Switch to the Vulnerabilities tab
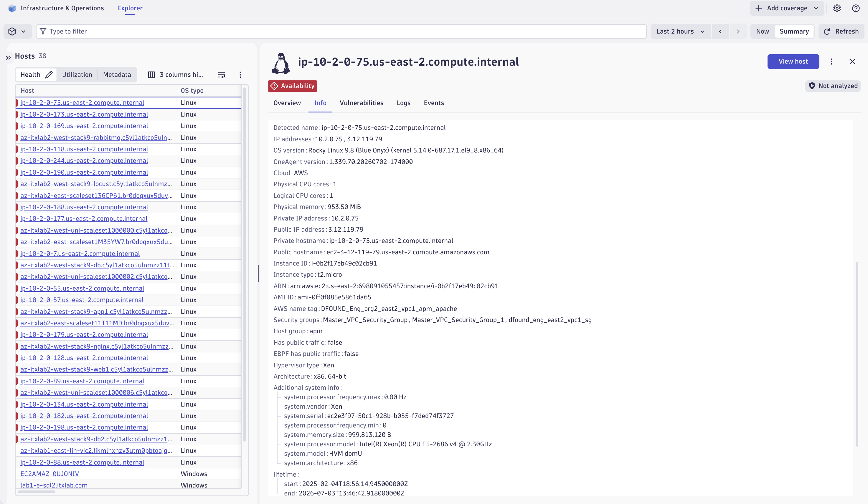The height and width of the screenshot is (504, 868). coord(361,103)
